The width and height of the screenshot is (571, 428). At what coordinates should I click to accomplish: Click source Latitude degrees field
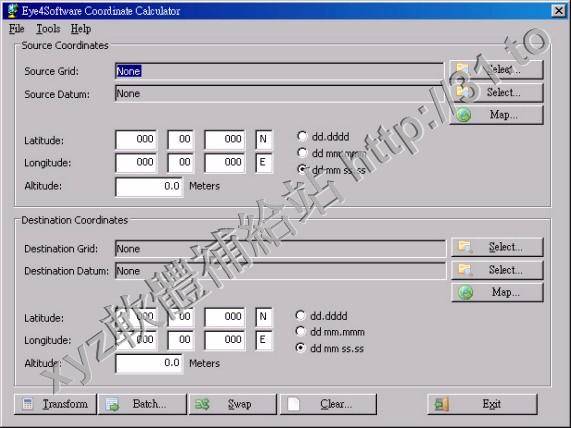[x=136, y=140]
